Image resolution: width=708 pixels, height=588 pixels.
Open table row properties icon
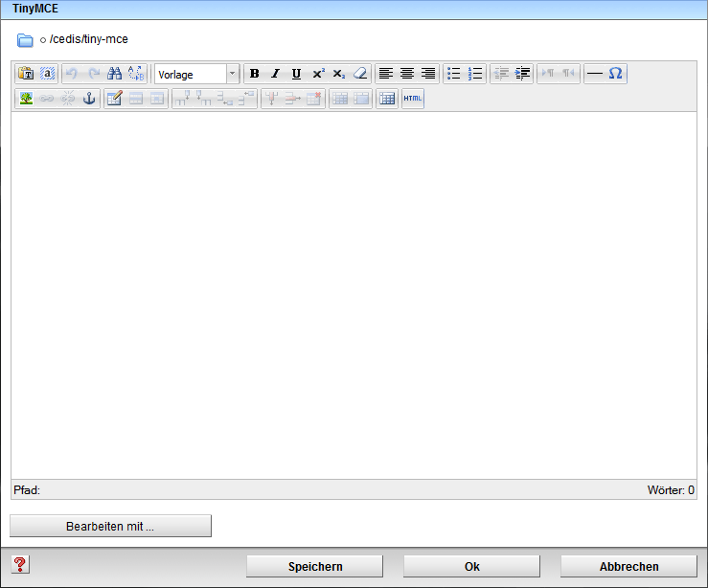(x=136, y=99)
